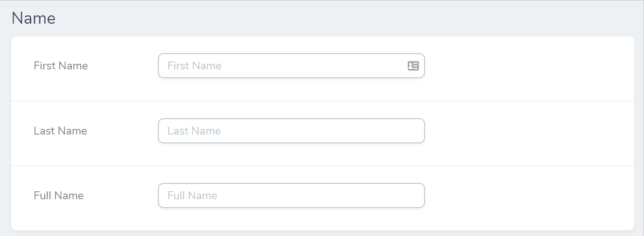Click the Full Name field label

click(59, 196)
